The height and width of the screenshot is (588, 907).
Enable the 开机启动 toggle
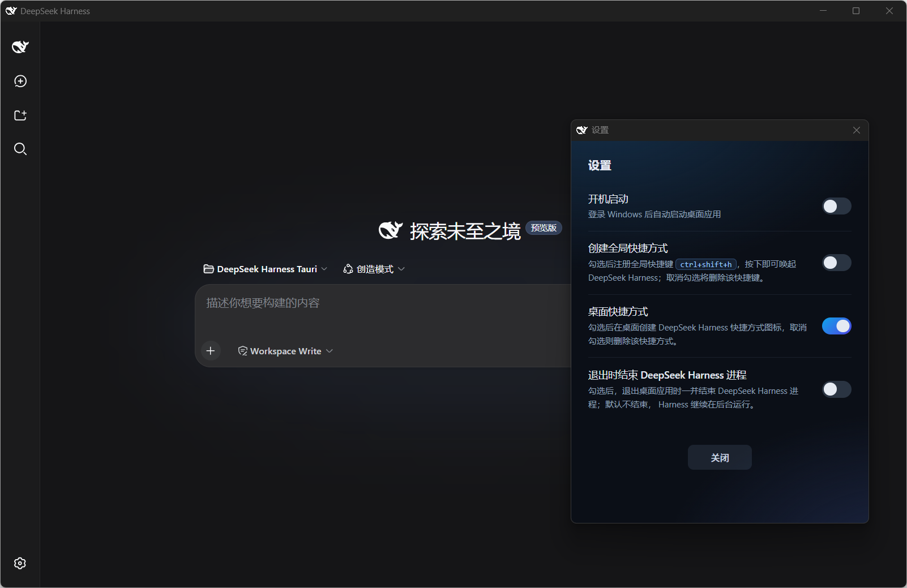836,206
